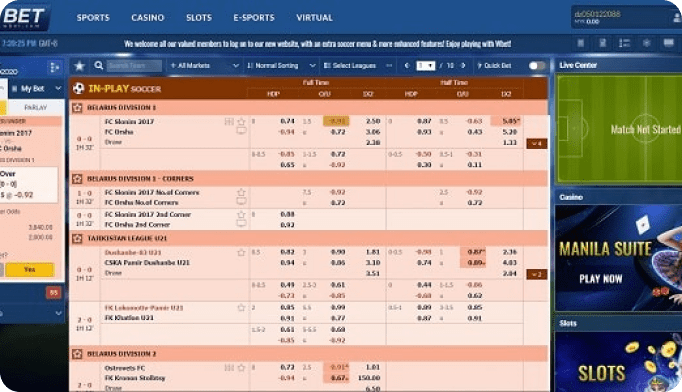Image resolution: width=682 pixels, height=392 pixels.
Task: Click the star icon for Belarus Division 1 league
Action: coord(77,107)
